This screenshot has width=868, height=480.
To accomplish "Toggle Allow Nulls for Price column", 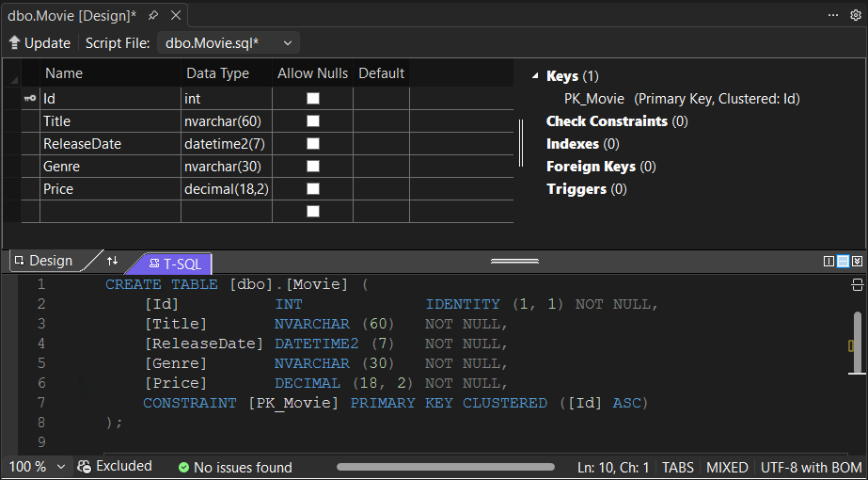I will (x=313, y=189).
